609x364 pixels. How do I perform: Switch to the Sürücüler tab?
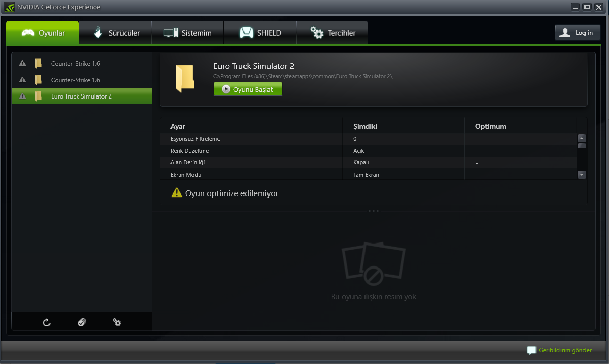click(115, 33)
